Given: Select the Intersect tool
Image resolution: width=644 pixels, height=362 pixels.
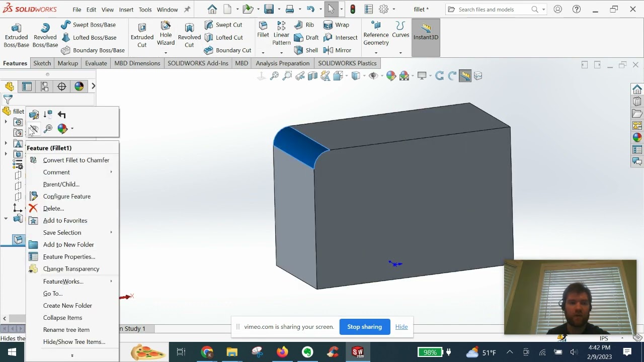Looking at the screenshot, I should pyautogui.click(x=340, y=37).
